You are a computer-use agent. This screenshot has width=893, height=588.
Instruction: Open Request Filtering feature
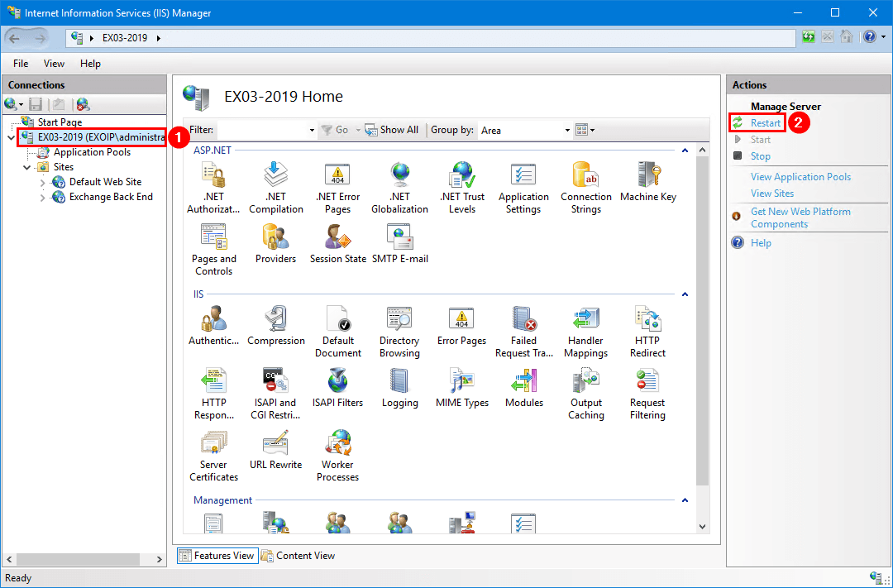(648, 393)
